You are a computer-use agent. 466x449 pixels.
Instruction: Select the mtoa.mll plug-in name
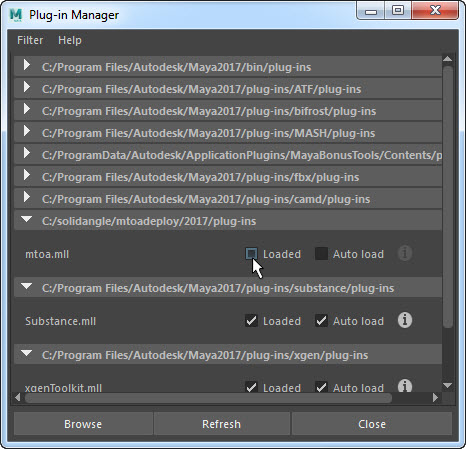(x=47, y=254)
